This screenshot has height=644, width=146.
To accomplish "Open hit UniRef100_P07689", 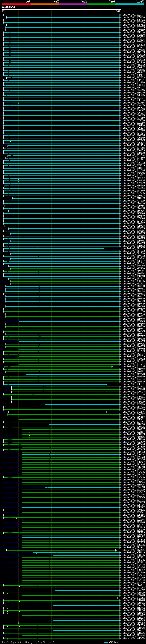I will coord(133,27).
